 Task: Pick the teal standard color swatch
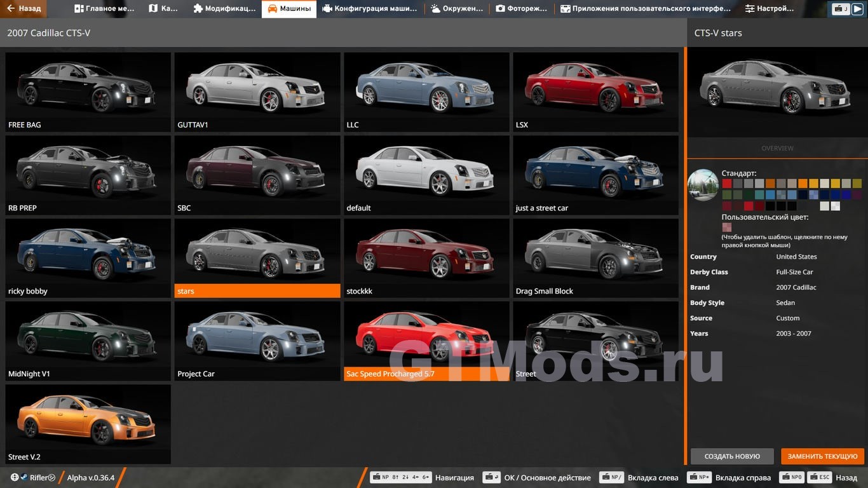[759, 194]
